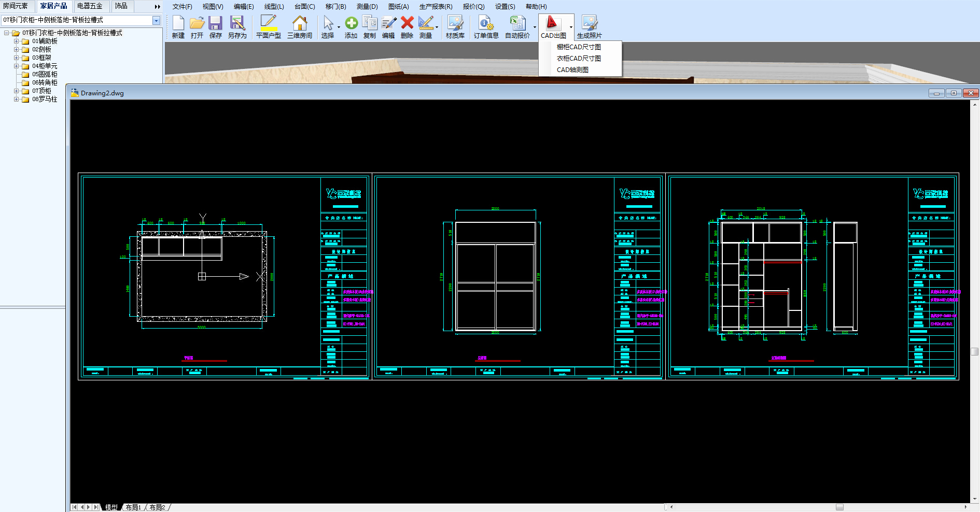Screen dimensions: 980x512
Task: Go to the first layout tab arrow
Action: click(x=75, y=507)
